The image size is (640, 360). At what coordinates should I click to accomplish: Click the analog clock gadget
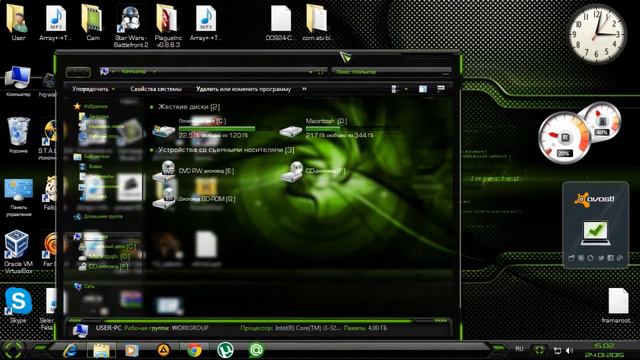coord(597,34)
